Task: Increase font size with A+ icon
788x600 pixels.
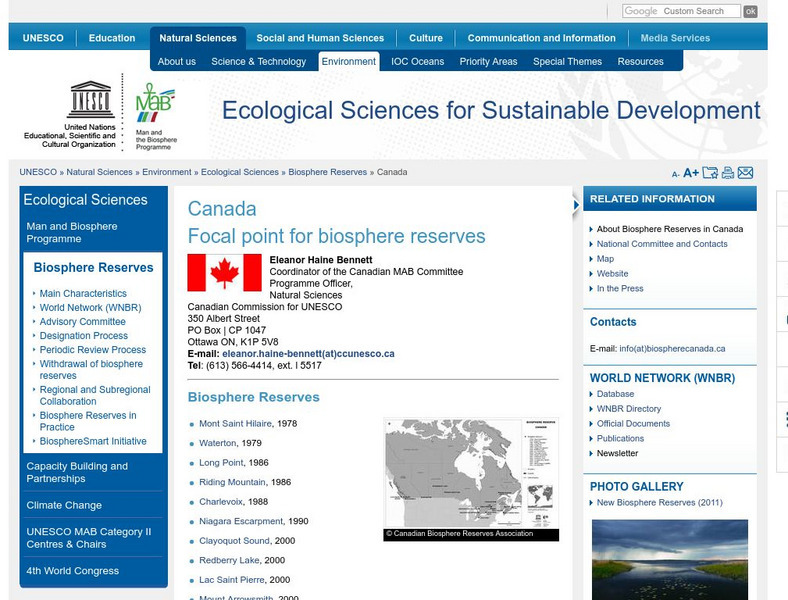Action: (691, 173)
